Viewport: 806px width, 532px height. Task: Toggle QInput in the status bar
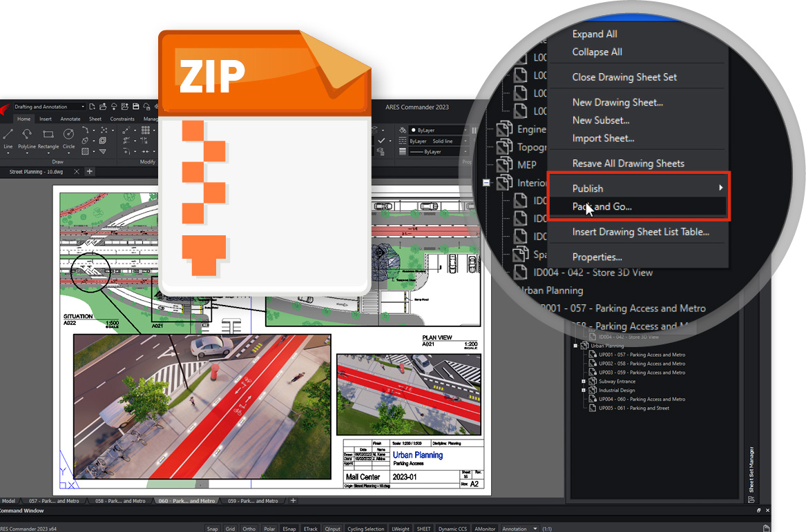[x=333, y=529]
